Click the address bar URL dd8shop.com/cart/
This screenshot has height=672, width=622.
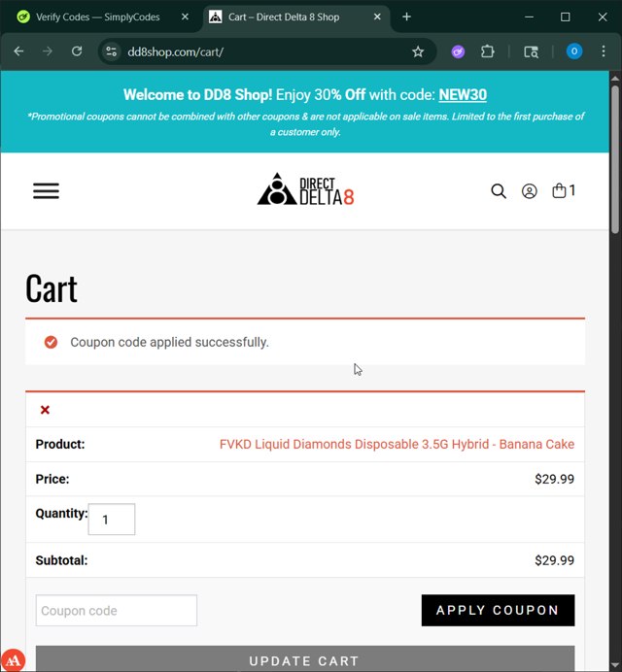[175, 51]
